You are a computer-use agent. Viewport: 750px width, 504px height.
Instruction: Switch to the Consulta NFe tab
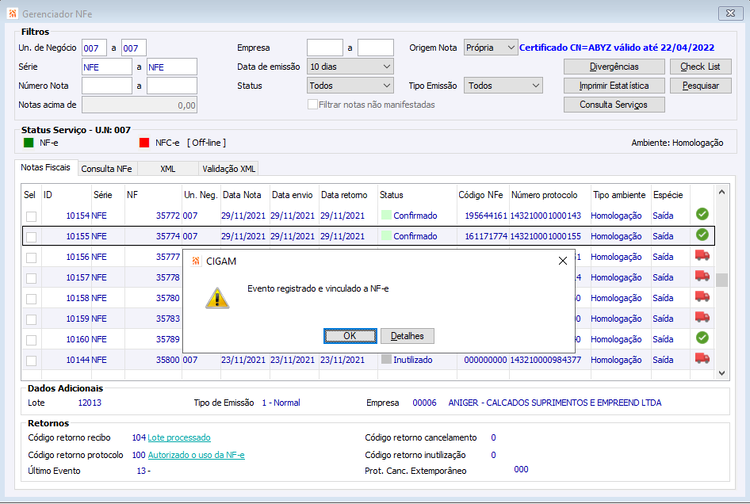(x=106, y=169)
